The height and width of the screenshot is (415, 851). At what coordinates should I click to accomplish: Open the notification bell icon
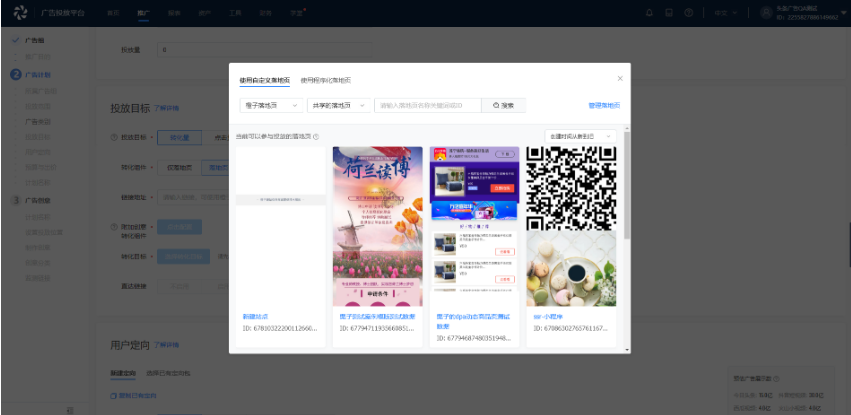(x=649, y=13)
